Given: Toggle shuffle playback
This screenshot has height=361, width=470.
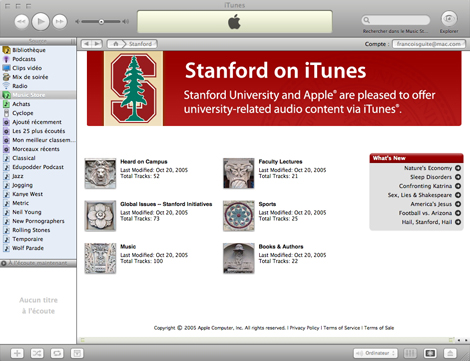Looking at the screenshot, I should pyautogui.click(x=37, y=353).
